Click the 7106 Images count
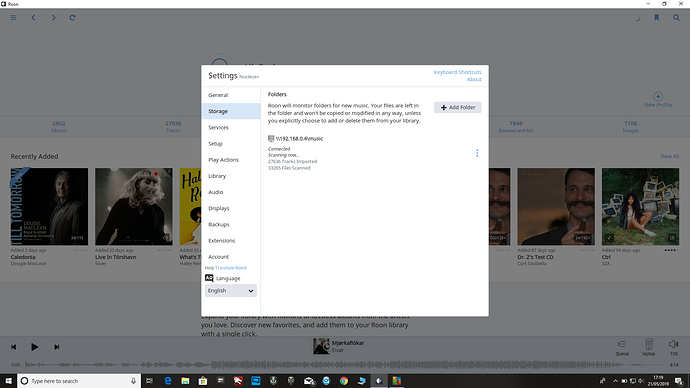The height and width of the screenshot is (388, 690). (x=630, y=127)
